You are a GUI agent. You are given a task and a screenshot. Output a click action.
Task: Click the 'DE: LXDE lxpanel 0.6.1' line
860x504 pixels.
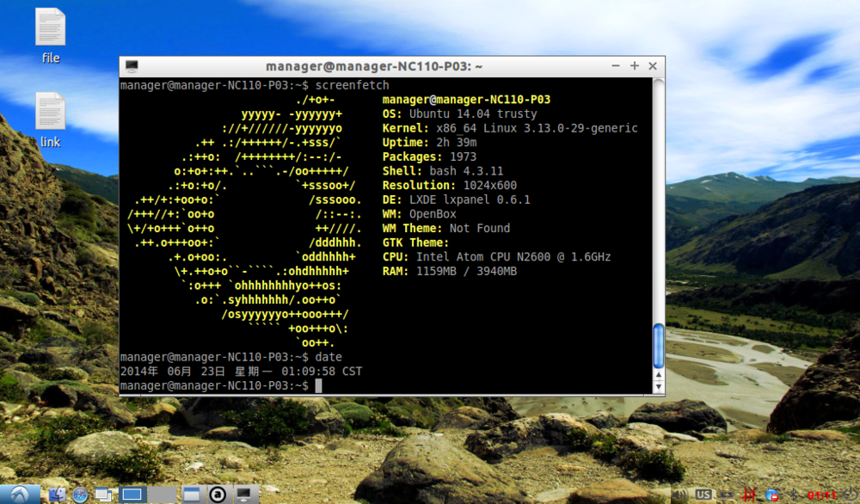(457, 199)
